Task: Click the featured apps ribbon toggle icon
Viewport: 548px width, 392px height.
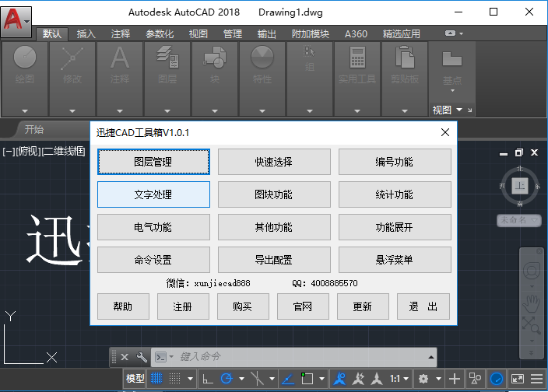Action: click(450, 33)
